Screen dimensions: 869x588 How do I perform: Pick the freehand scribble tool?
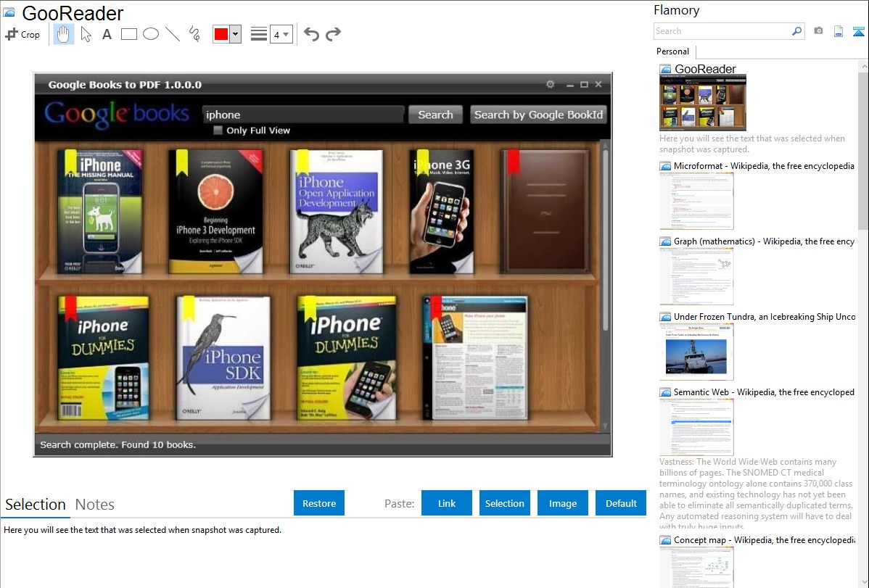coord(194,34)
